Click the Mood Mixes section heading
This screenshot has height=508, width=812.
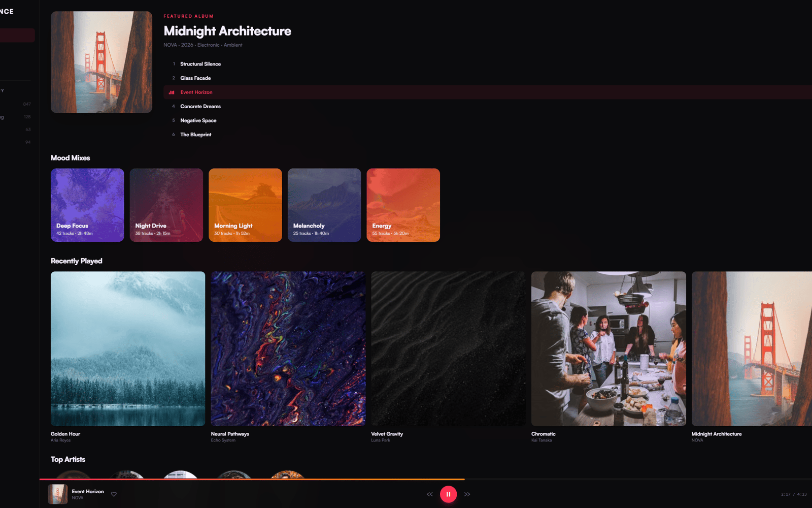pos(71,158)
